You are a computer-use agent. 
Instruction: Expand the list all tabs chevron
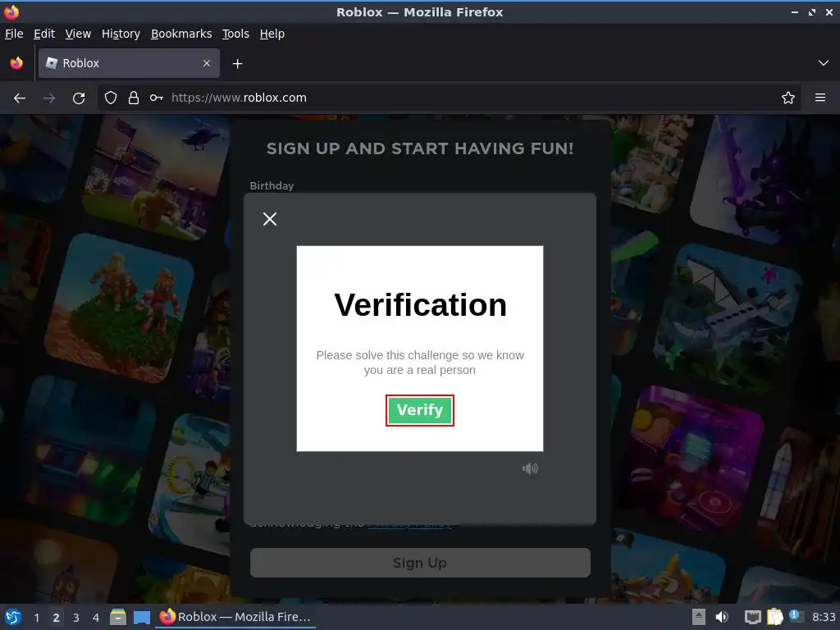tap(824, 63)
